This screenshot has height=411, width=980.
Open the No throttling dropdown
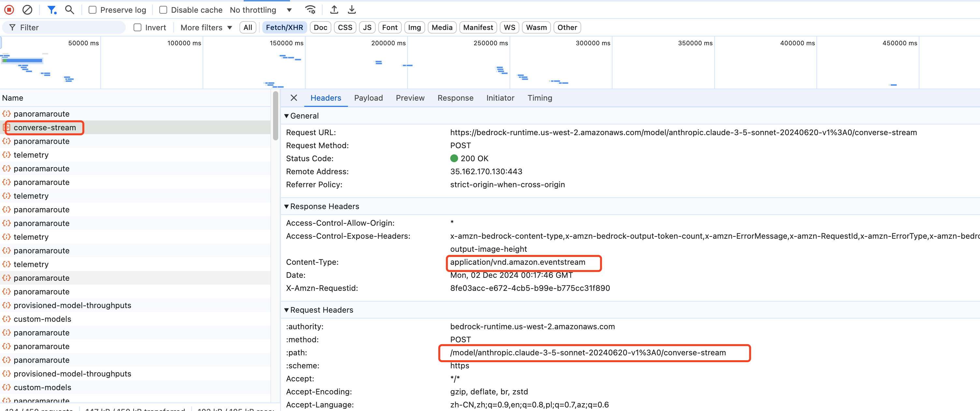coord(261,10)
